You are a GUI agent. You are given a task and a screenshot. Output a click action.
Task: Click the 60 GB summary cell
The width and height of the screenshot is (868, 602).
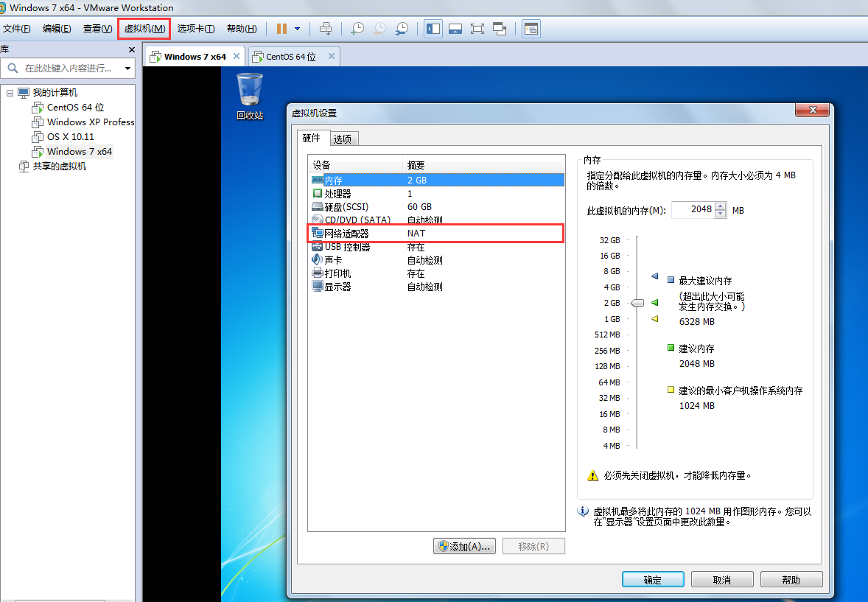point(419,207)
